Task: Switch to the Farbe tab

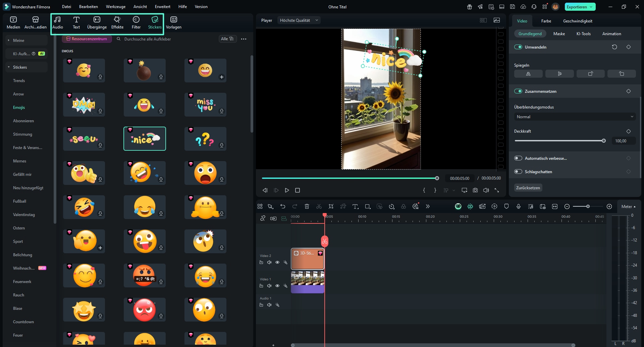Action: pyautogui.click(x=546, y=21)
